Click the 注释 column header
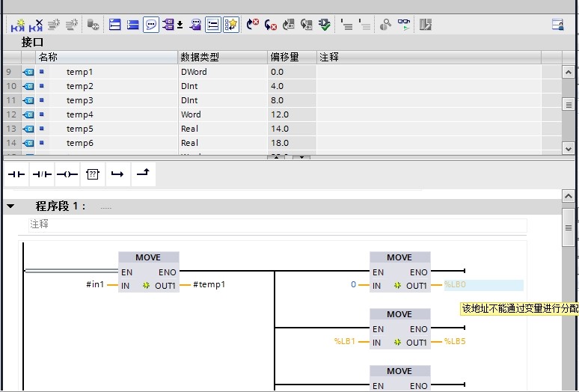The height and width of the screenshot is (392, 579). click(x=429, y=57)
